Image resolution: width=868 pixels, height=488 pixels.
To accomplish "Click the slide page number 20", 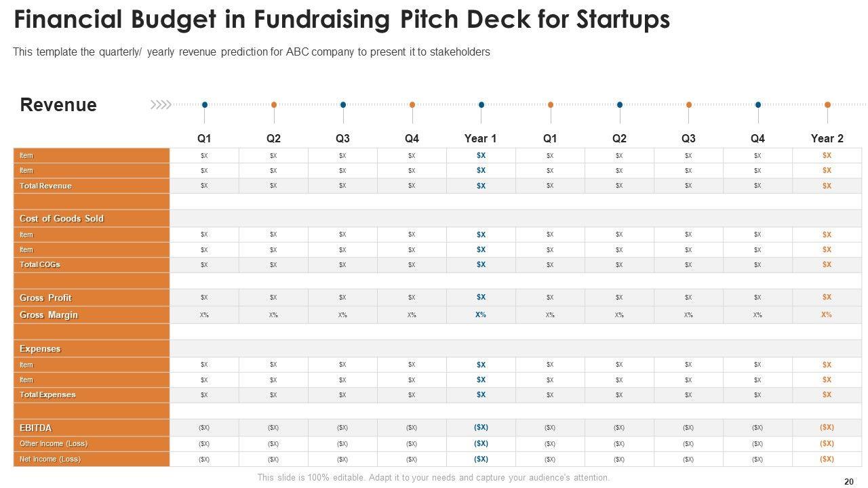I will (849, 481).
